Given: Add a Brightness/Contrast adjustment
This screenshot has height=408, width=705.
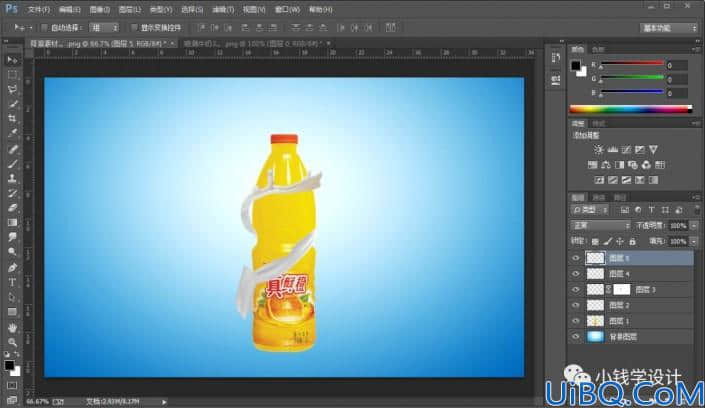Looking at the screenshot, I should coord(598,149).
